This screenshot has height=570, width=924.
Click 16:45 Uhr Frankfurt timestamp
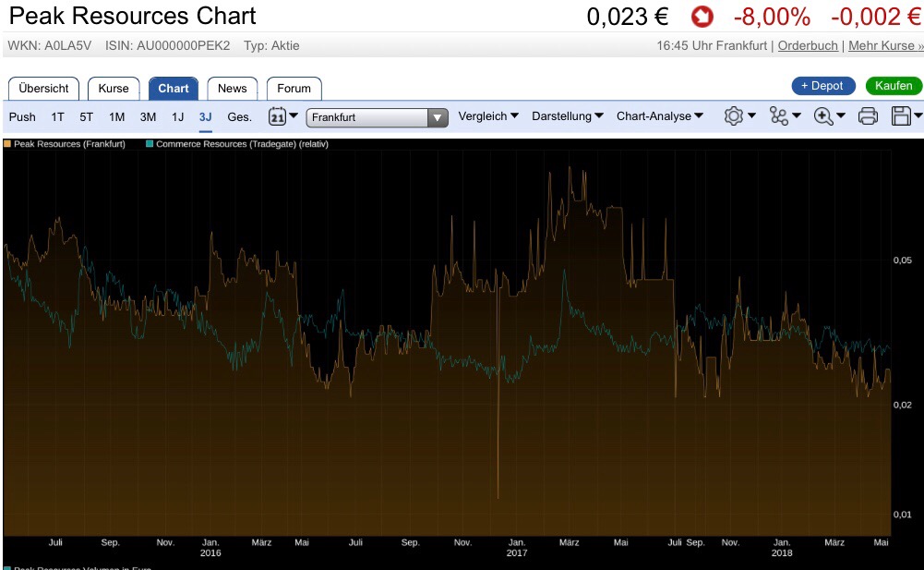(x=712, y=45)
